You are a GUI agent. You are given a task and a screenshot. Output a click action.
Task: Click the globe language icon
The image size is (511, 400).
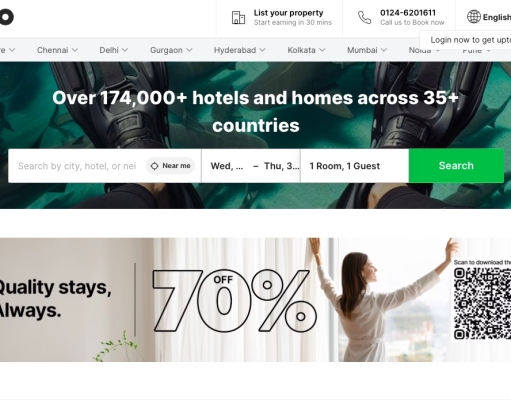[x=474, y=17]
